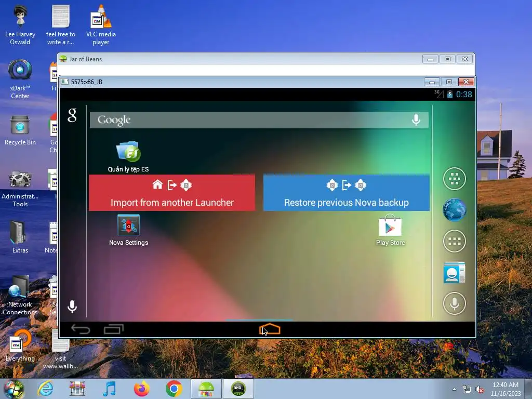Select Lee Harvey Oswald desktop icon

pyautogui.click(x=20, y=25)
